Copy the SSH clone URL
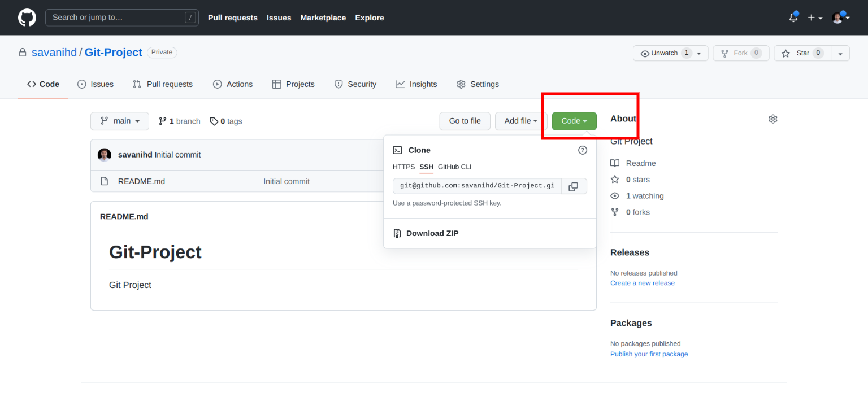The height and width of the screenshot is (397, 868). click(574, 186)
